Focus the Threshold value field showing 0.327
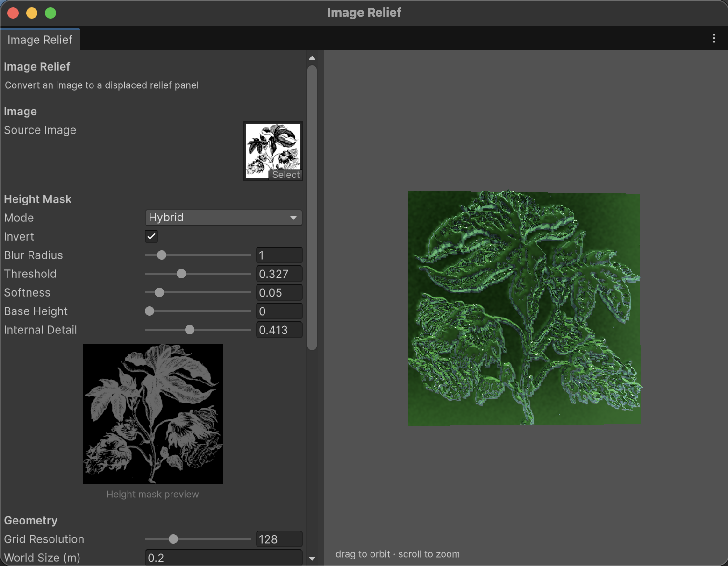Screen dimensions: 728x566 click(x=279, y=274)
